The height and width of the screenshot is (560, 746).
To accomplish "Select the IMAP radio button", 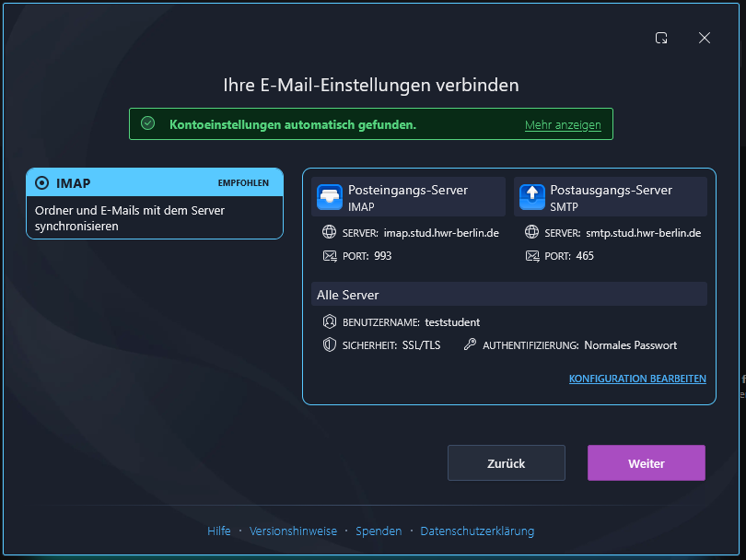I will (41, 182).
